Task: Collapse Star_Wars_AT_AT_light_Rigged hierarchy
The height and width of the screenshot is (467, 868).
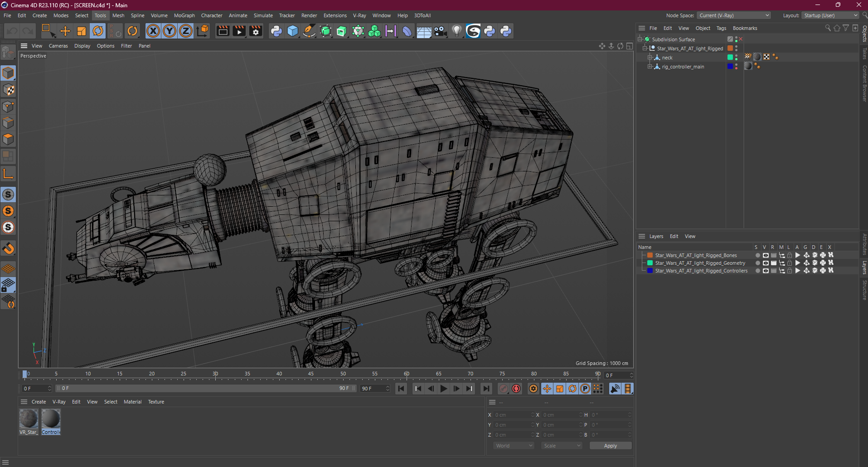Action: coord(645,49)
